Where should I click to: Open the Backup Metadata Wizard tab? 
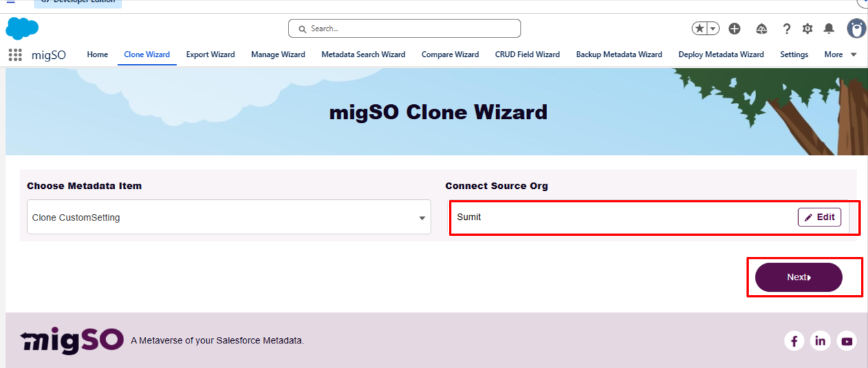click(x=619, y=54)
